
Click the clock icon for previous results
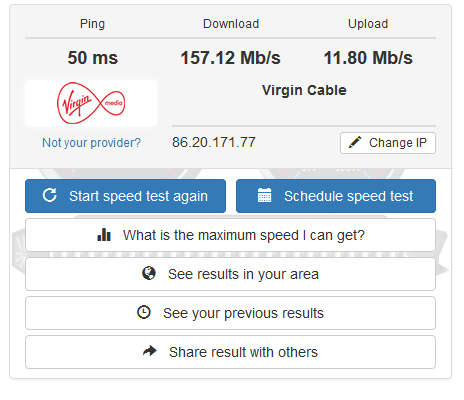click(144, 312)
